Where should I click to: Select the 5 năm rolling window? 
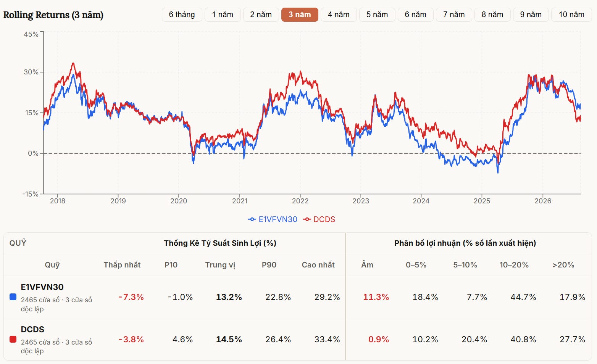pos(377,14)
